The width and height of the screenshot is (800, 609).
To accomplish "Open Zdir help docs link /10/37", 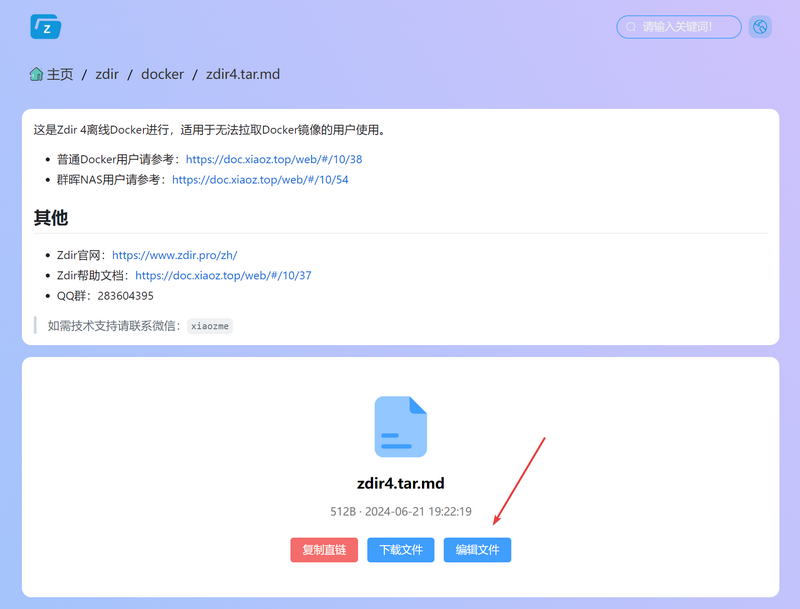I will tap(223, 275).
